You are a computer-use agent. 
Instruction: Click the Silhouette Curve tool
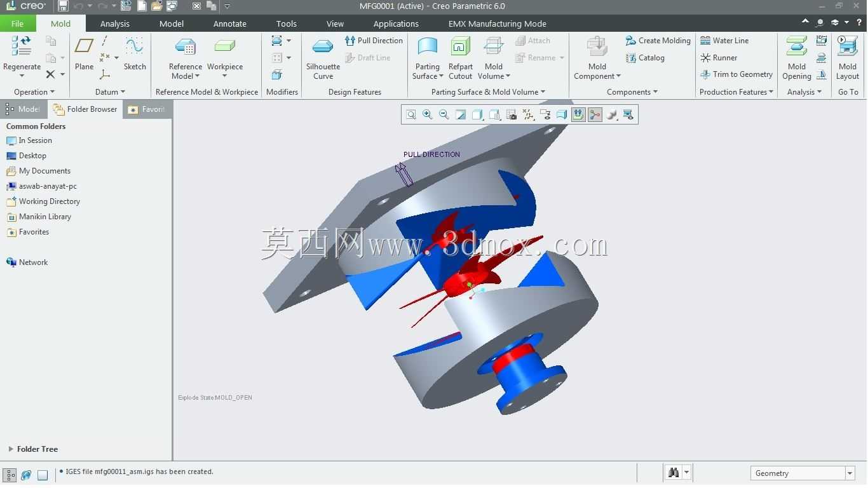coord(323,58)
